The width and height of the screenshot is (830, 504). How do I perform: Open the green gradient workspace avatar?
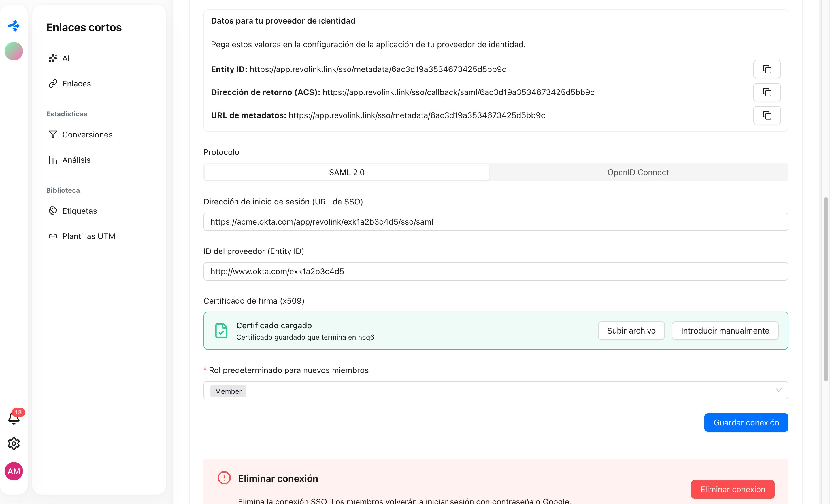click(14, 51)
